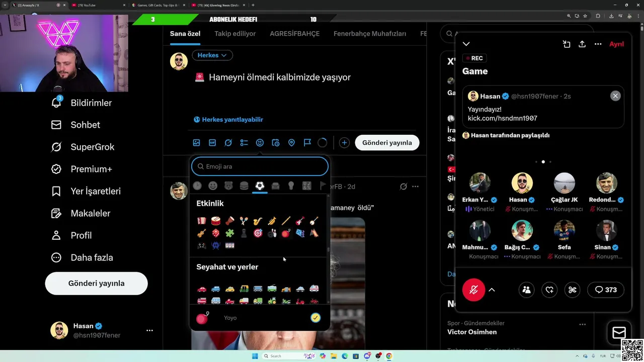The width and height of the screenshot is (644, 362).
Task: Add a poll to the post
Action: tap(244, 143)
